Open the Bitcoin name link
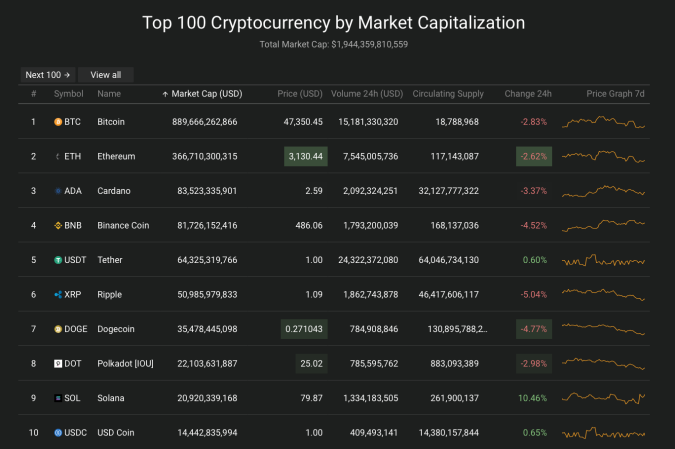 click(111, 122)
